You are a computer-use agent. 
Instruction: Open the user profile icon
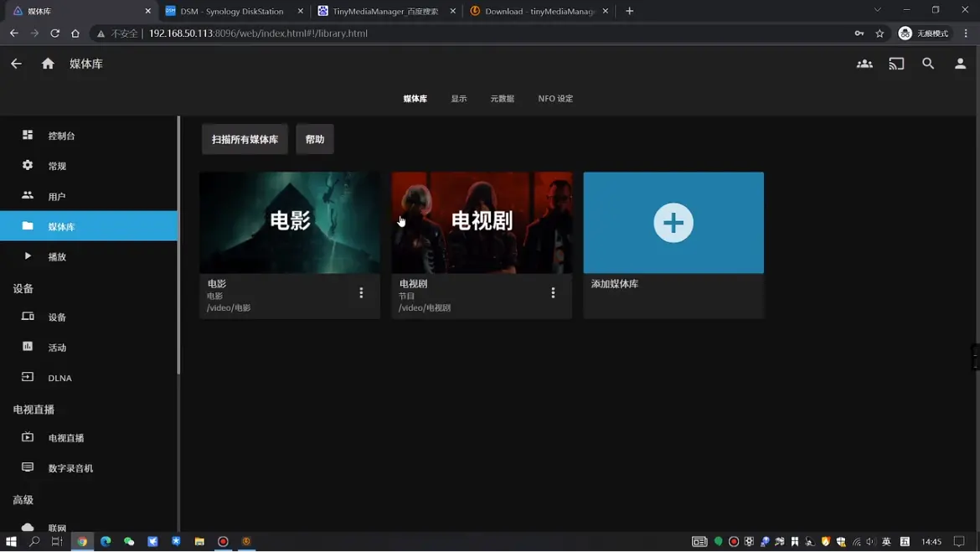(960, 64)
